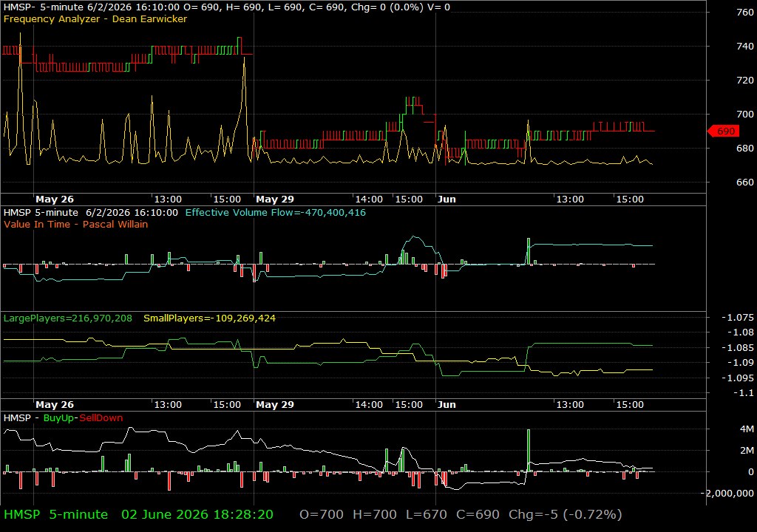Click 'May 29' on lower time axis
Screen dimensions: 757x532
[275, 405]
